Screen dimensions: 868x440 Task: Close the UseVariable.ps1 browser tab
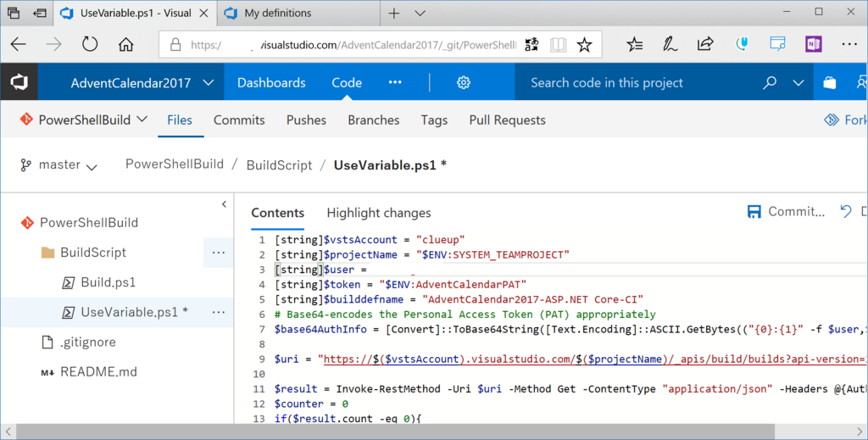coord(203,13)
